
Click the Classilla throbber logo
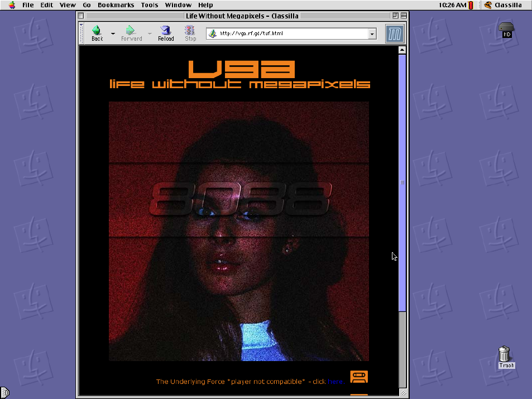pos(395,33)
